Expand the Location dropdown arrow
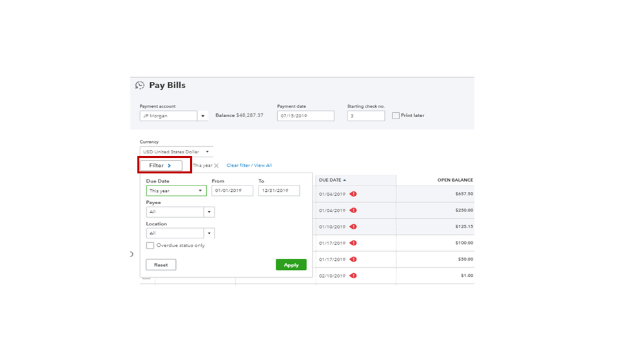Viewport: 644px width, 362px height. (209, 233)
